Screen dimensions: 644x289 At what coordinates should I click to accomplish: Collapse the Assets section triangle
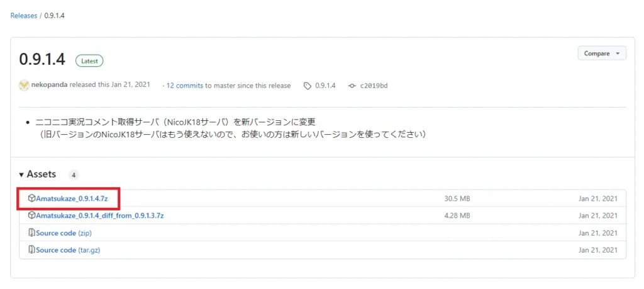[x=21, y=174]
